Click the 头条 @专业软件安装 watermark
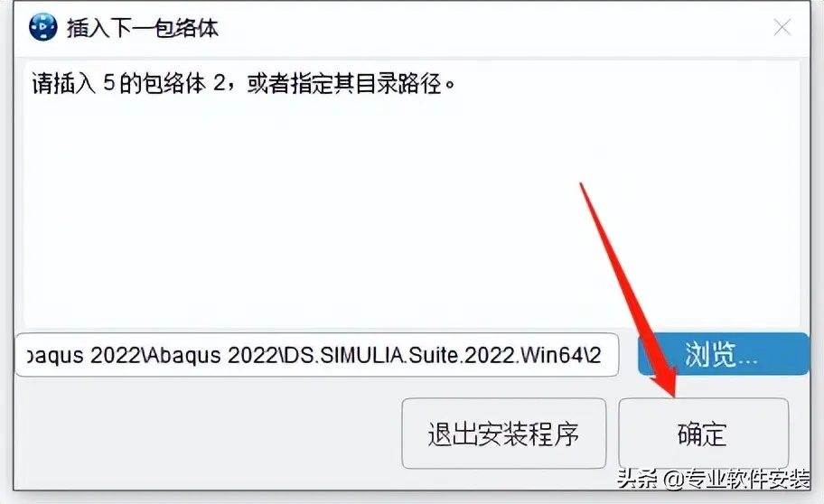This screenshot has height=504, width=824. (x=714, y=479)
